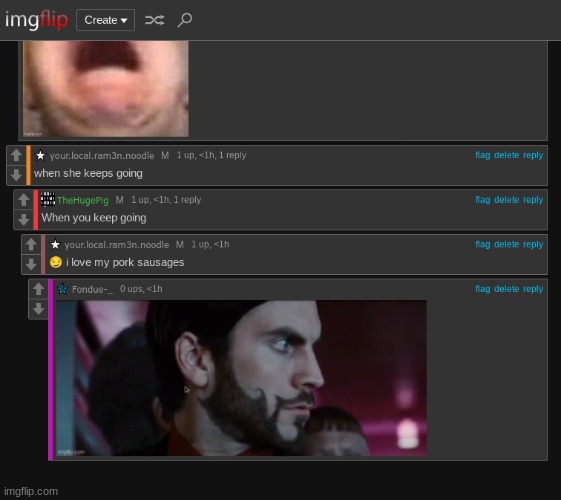
Task: Open the search magnifier icon
Action: tap(185, 20)
